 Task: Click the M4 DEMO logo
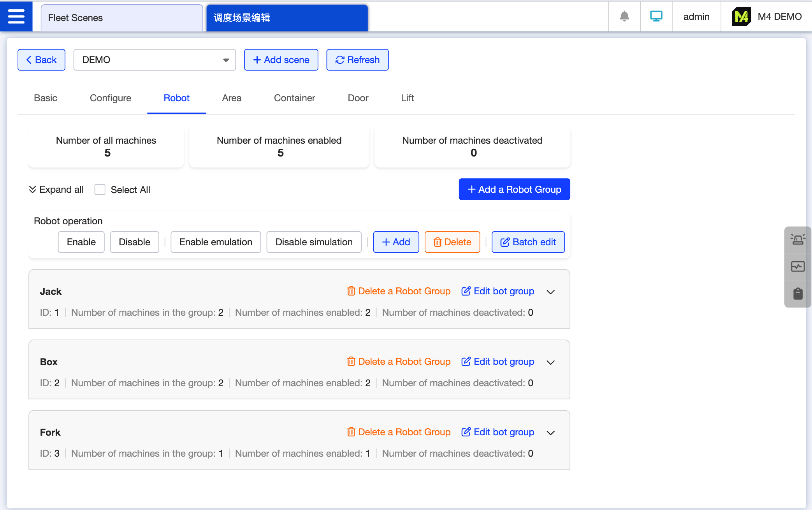741,17
